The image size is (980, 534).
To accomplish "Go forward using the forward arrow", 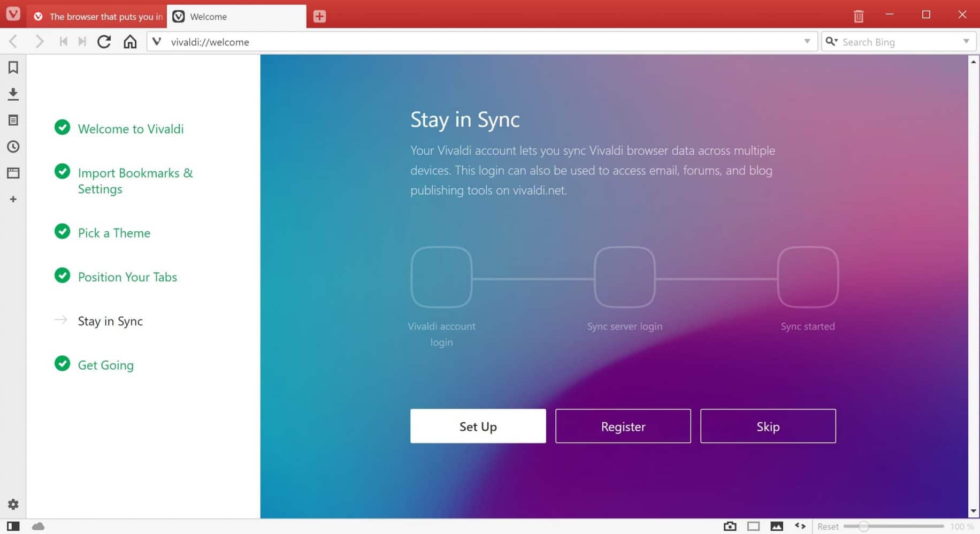I will pos(39,42).
